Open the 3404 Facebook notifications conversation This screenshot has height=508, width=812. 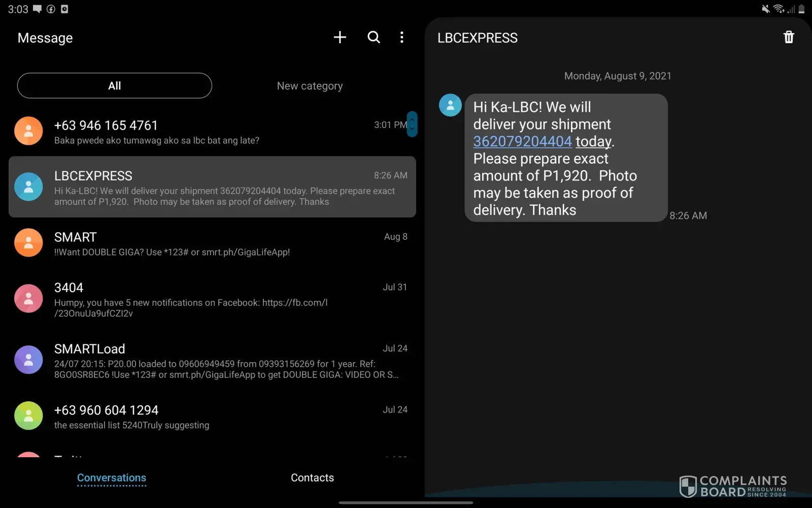212,299
